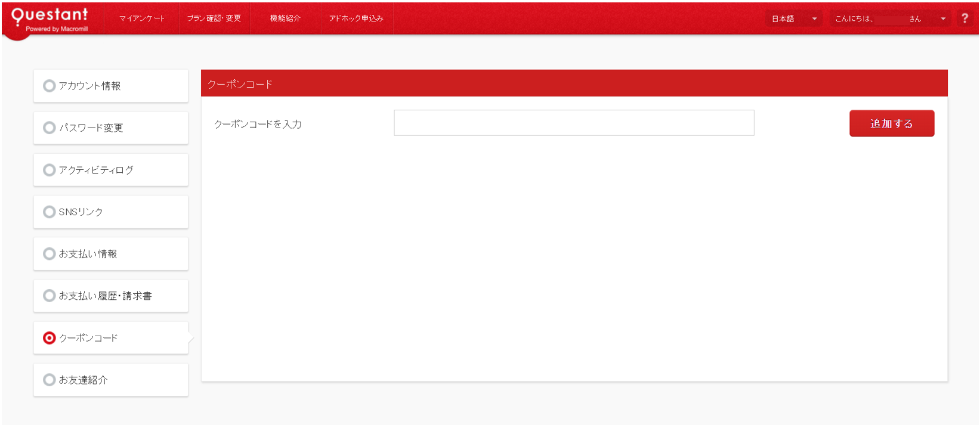Open the アドホック申込み page

(x=356, y=18)
